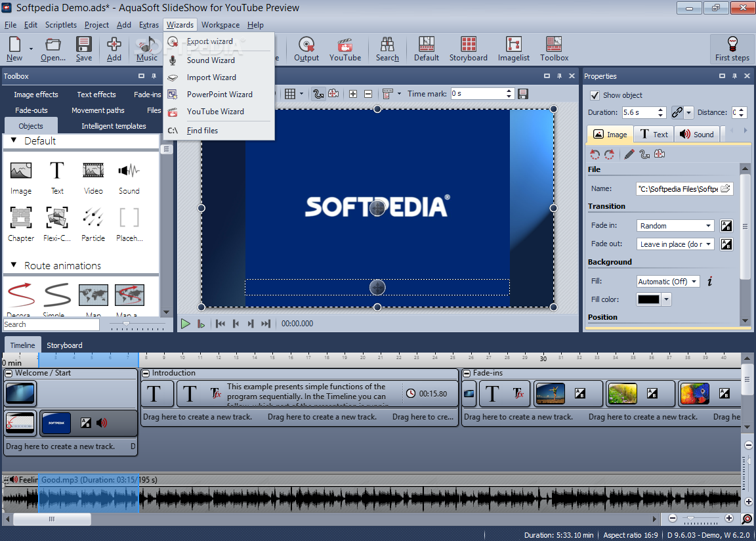Select the Text object in Toolbox

[57, 178]
